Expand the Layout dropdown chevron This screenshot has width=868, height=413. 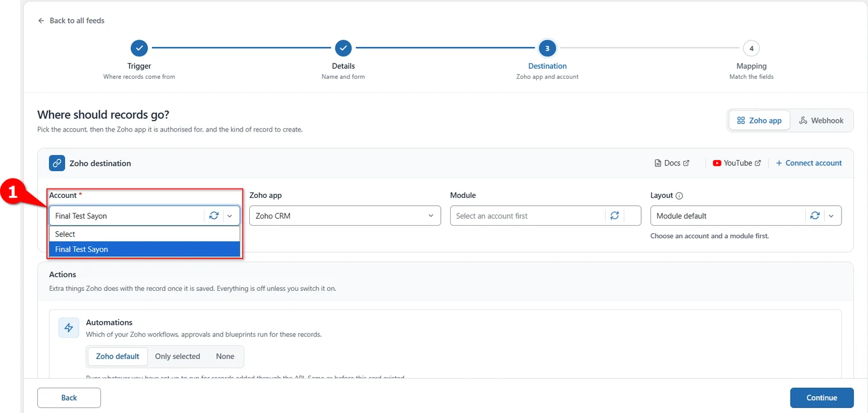pos(831,216)
